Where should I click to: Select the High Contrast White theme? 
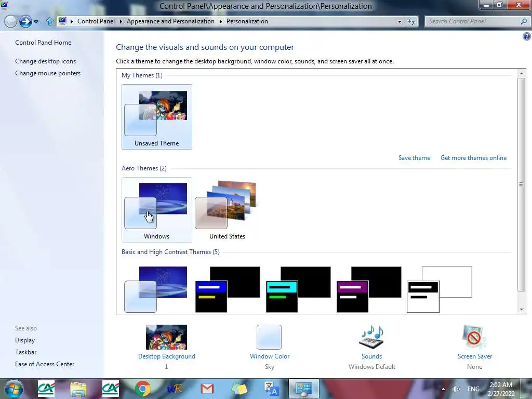coord(440,289)
